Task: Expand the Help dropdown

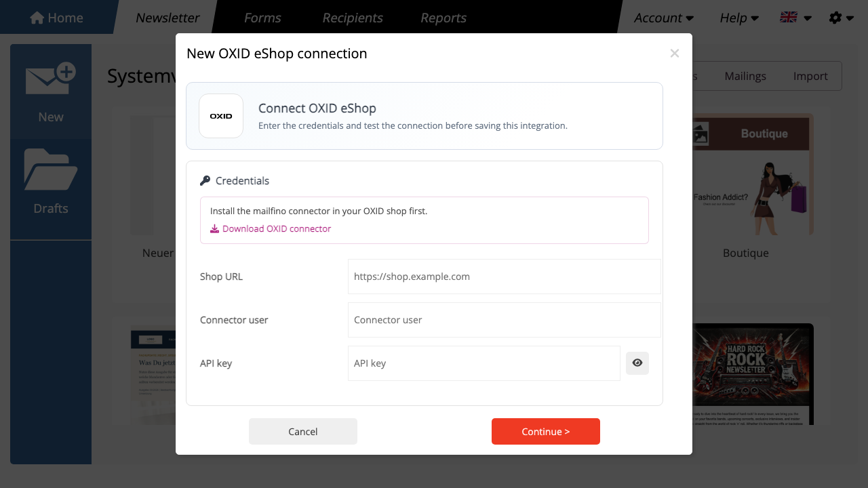Action: [739, 18]
